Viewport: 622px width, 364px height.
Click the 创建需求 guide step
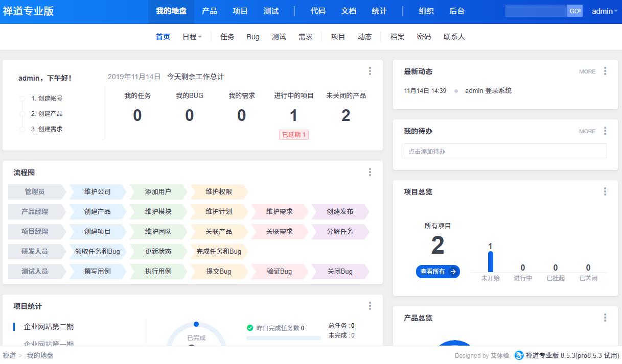click(x=47, y=129)
